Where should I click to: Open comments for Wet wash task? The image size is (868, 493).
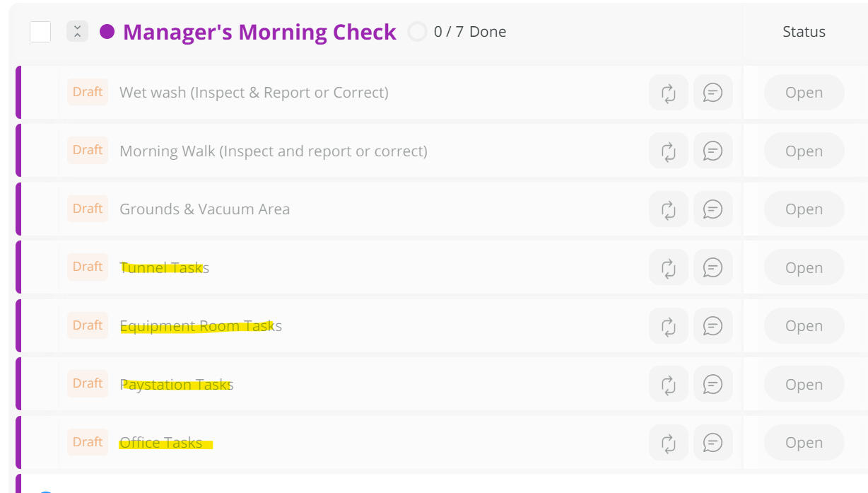pyautogui.click(x=712, y=93)
